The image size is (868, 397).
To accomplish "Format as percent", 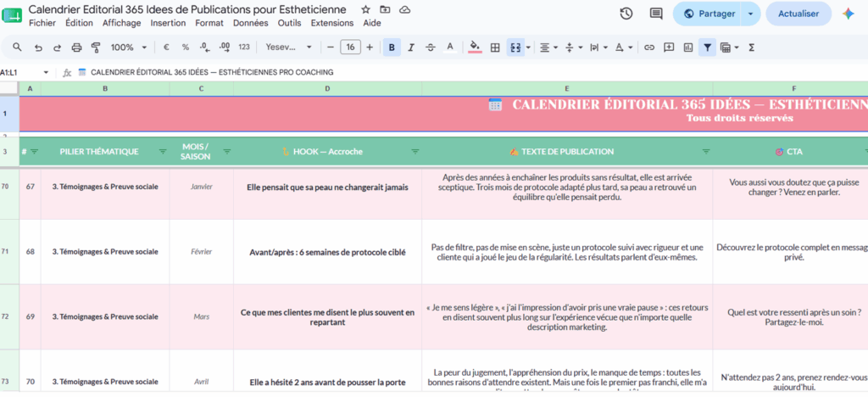I will (x=186, y=48).
